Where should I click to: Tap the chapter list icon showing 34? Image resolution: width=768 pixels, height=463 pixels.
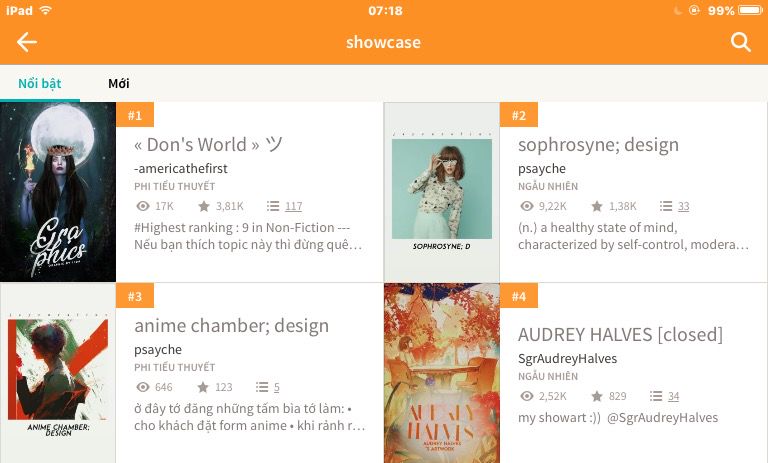655,396
